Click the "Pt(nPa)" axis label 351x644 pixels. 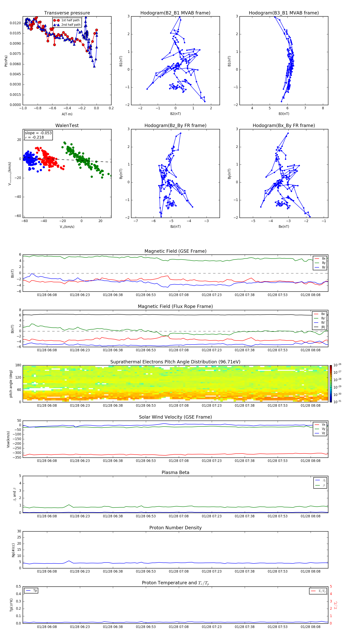(x=6, y=61)
